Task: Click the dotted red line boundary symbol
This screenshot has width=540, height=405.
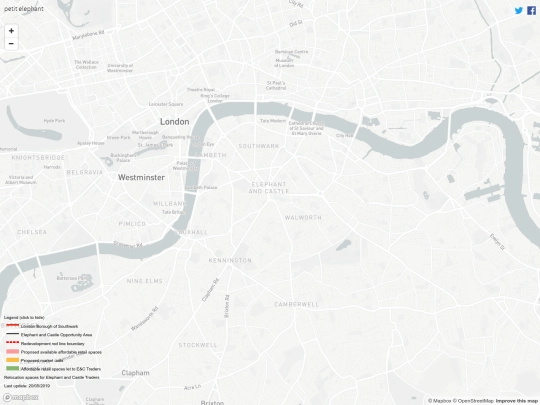Action: pos(12,342)
